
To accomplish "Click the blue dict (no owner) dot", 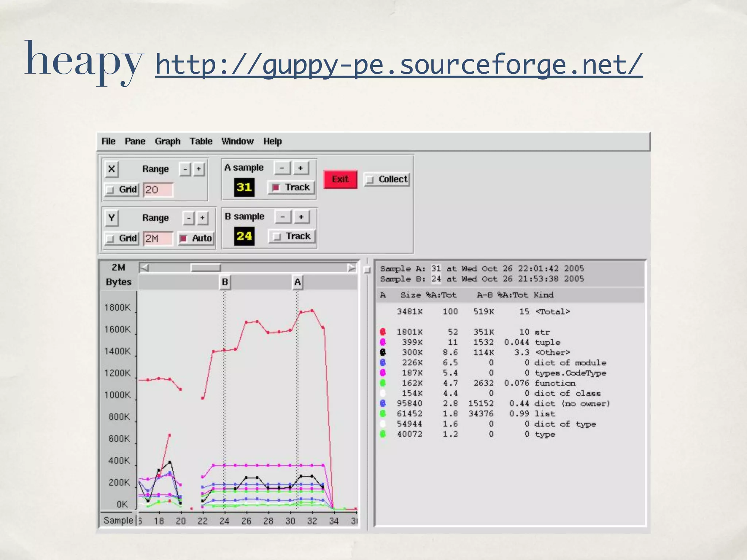I will coord(383,403).
